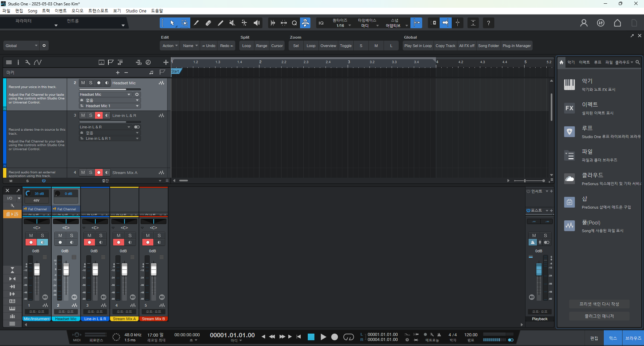Open the track inspector info icon
644x346 pixels.
18,62
